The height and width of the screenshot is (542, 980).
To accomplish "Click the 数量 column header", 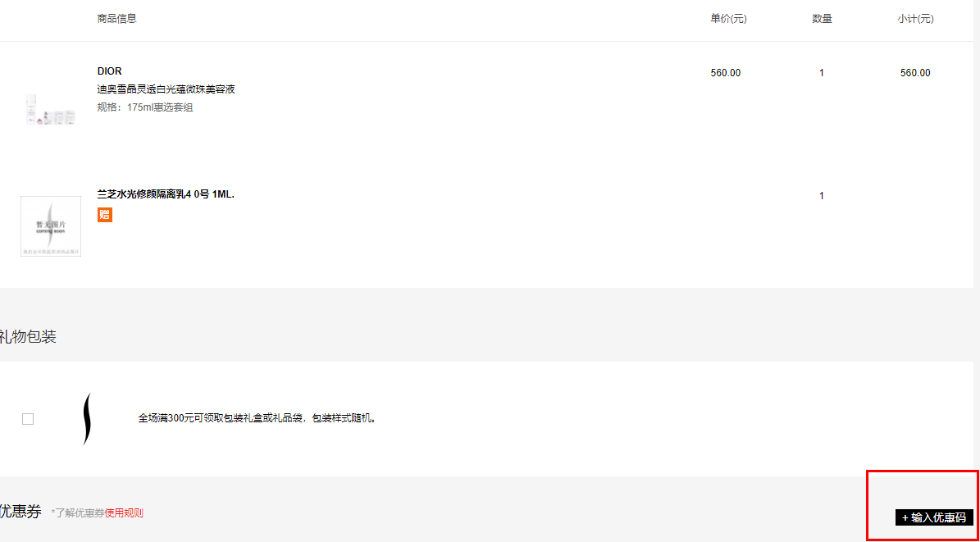I will (x=822, y=19).
